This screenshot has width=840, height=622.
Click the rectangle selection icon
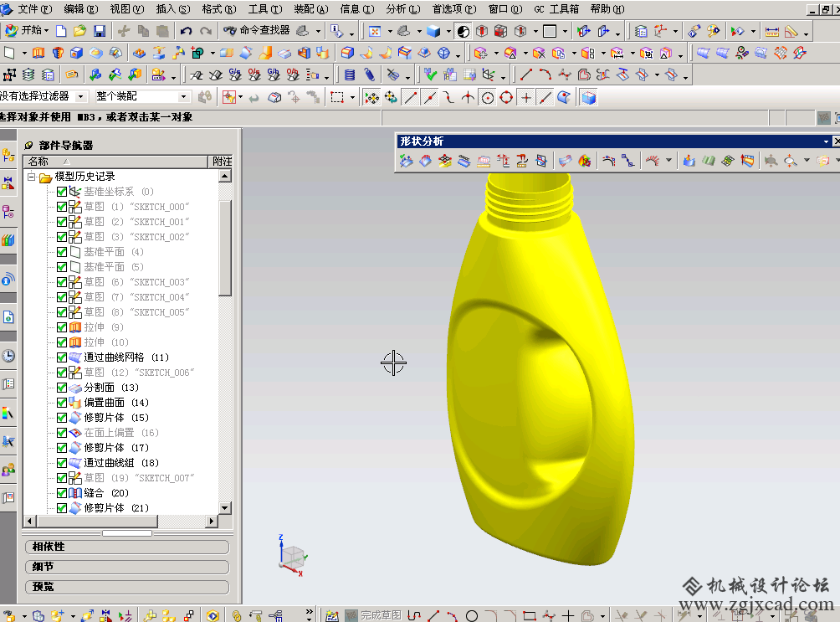point(337,98)
